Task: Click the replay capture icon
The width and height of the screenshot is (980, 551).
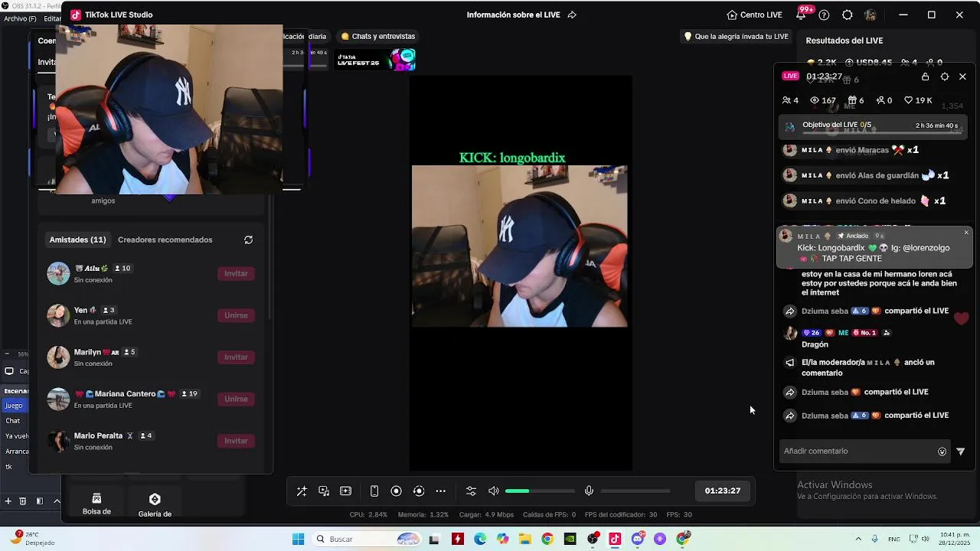Action: 419,491
